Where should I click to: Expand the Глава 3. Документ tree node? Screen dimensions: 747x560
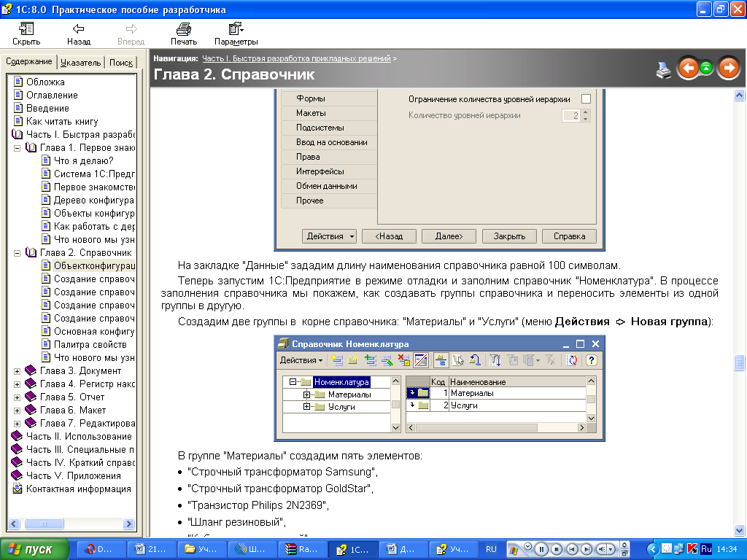point(17,371)
